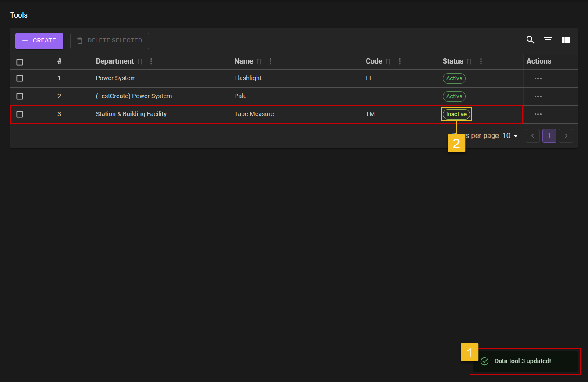588x382 pixels.
Task: Click the search magnifier icon
Action: [x=530, y=40]
